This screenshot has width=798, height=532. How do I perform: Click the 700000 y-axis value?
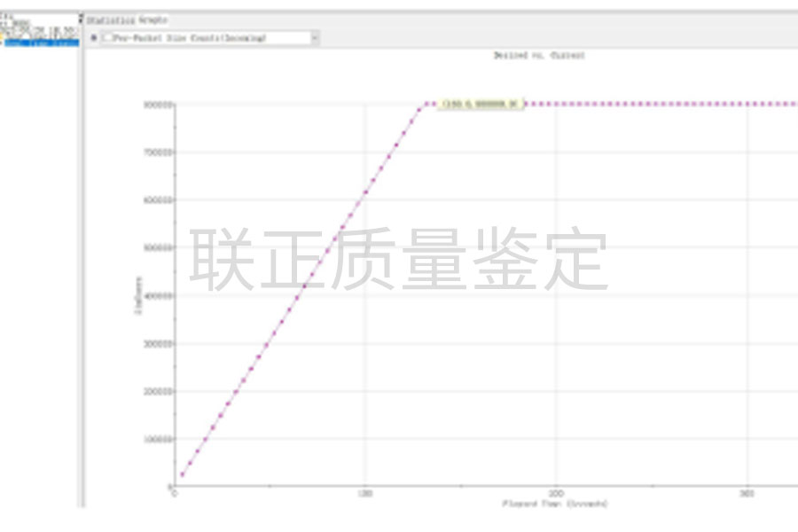(159, 153)
